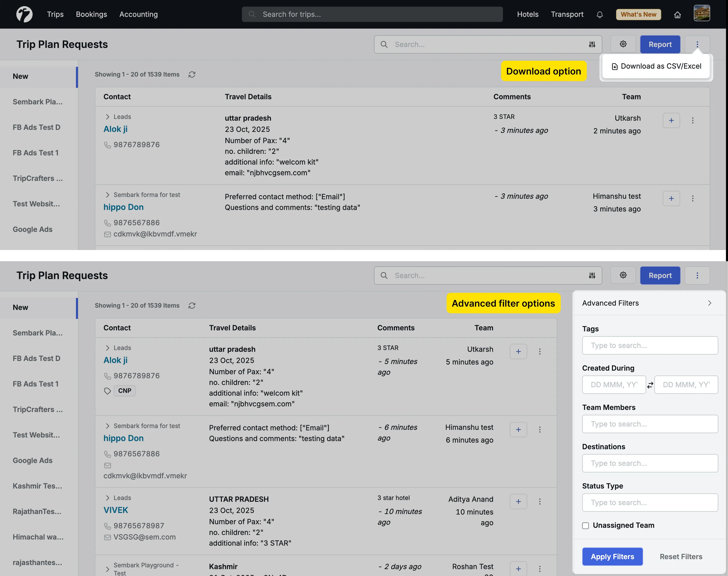Click the plus button for VIVEK row
Image resolution: width=728 pixels, height=576 pixels.
click(x=518, y=501)
